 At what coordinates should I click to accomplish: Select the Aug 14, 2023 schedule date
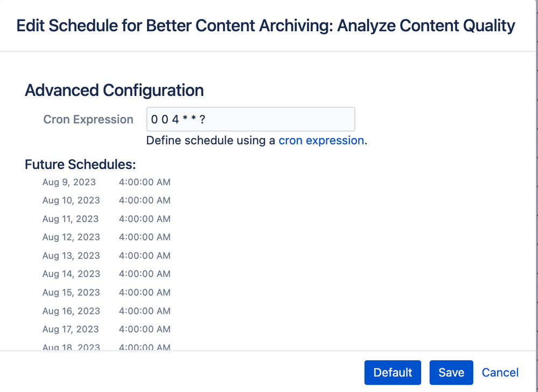(71, 274)
